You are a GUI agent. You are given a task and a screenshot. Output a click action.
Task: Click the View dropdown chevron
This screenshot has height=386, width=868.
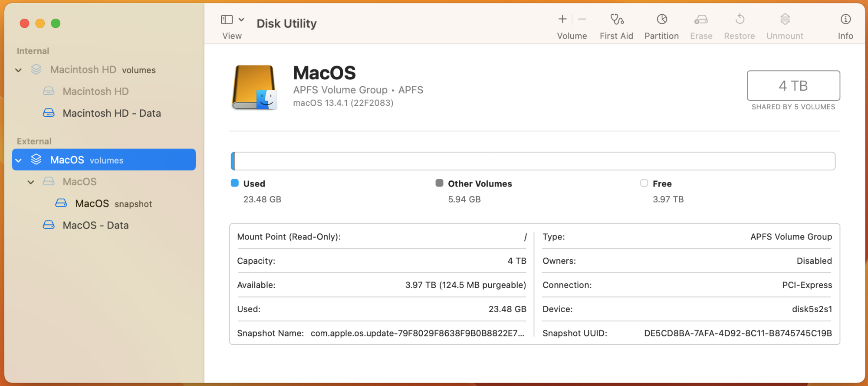coord(241,20)
